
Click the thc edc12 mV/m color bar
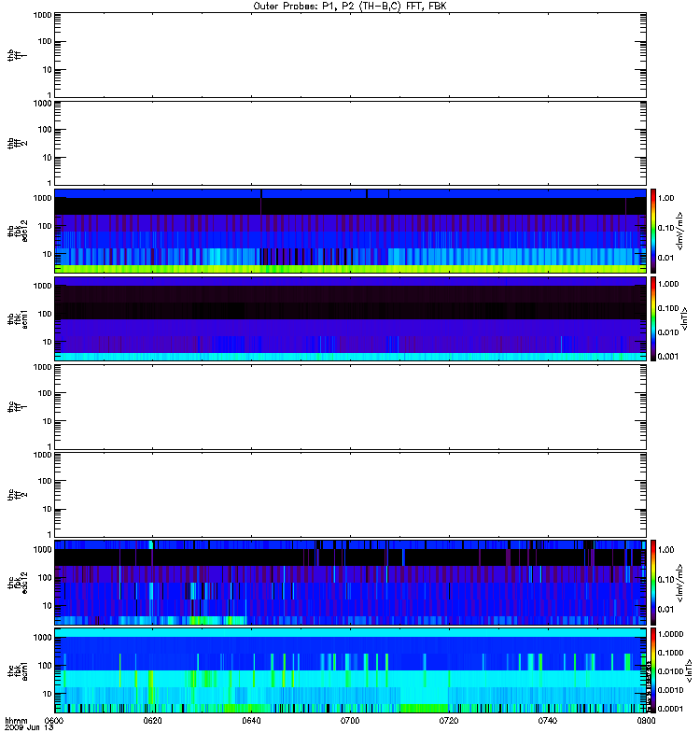click(654, 582)
